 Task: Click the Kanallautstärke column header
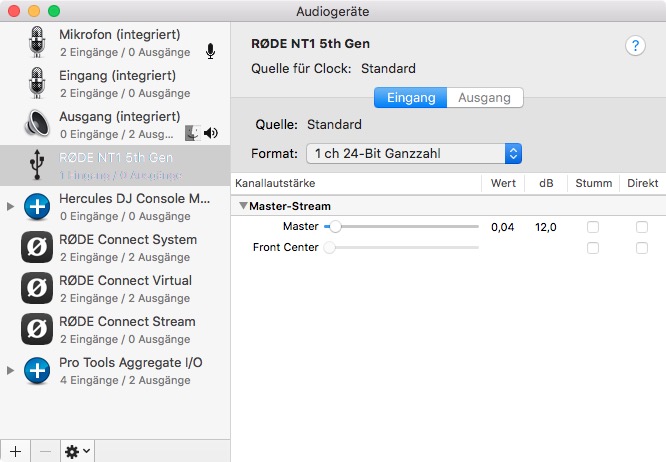click(x=275, y=183)
